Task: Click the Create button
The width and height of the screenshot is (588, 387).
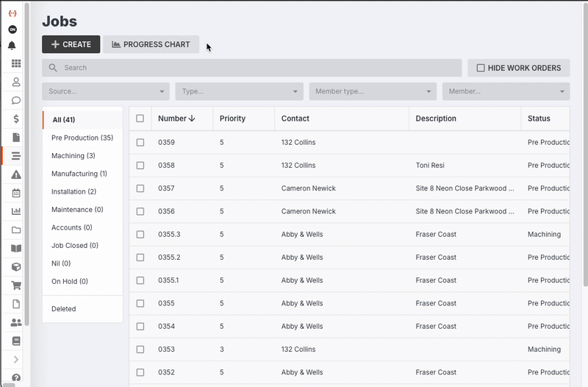Action: 71,44
